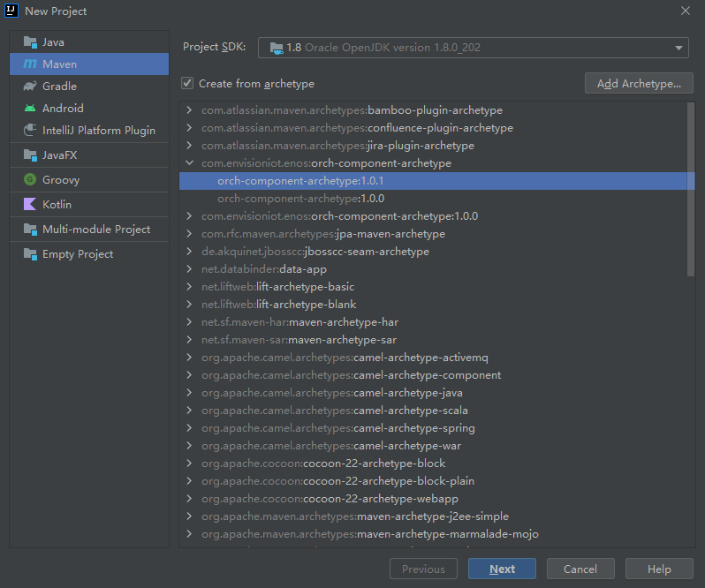Expand lift-archetype-blank node

[x=189, y=305]
